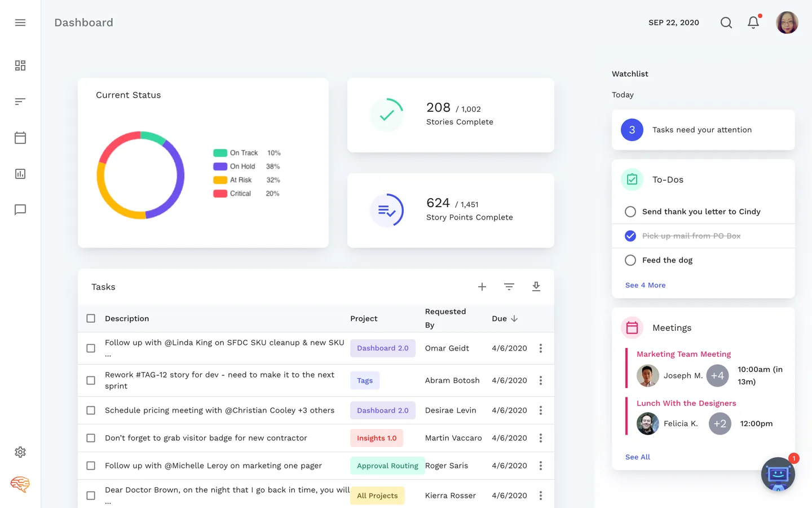
Task: Mark 'Send thank you letter to Cindy' done
Action: pos(630,212)
